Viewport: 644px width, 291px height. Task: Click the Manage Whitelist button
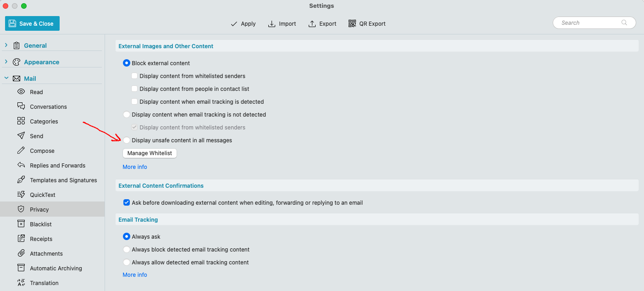[x=150, y=153]
